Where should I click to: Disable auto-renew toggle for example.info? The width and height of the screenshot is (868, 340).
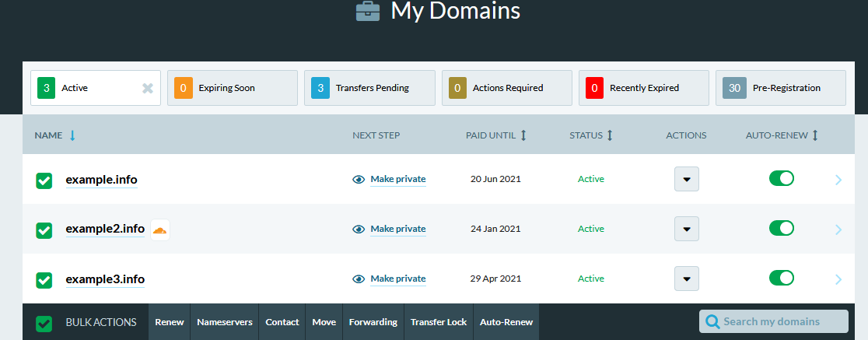click(781, 179)
